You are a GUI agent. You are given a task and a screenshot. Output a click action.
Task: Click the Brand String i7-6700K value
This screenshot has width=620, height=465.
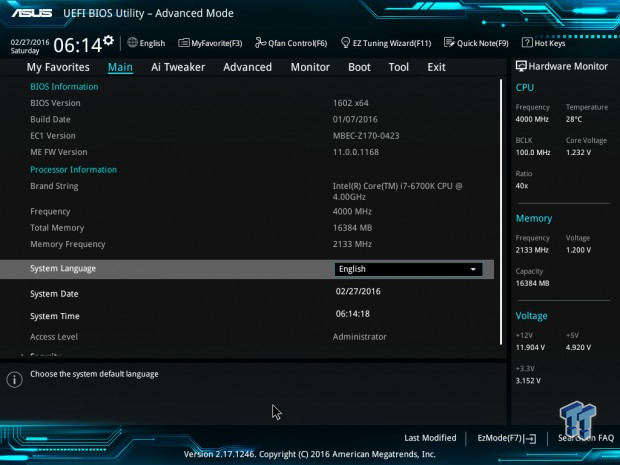coord(397,191)
